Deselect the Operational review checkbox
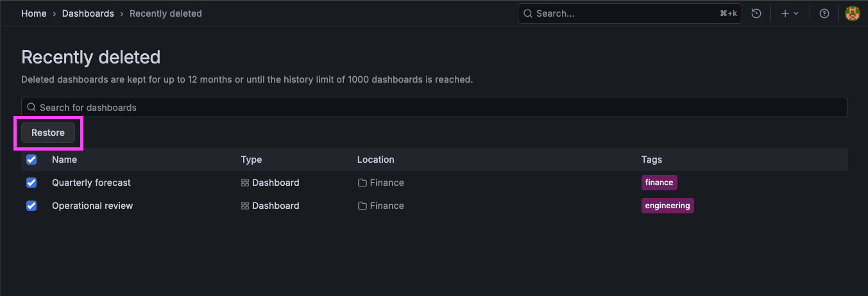 click(31, 206)
